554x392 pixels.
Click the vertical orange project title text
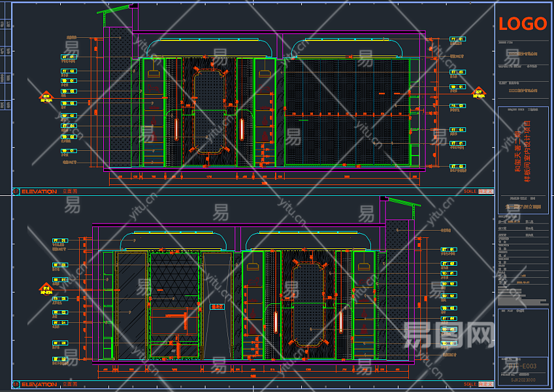coord(523,152)
